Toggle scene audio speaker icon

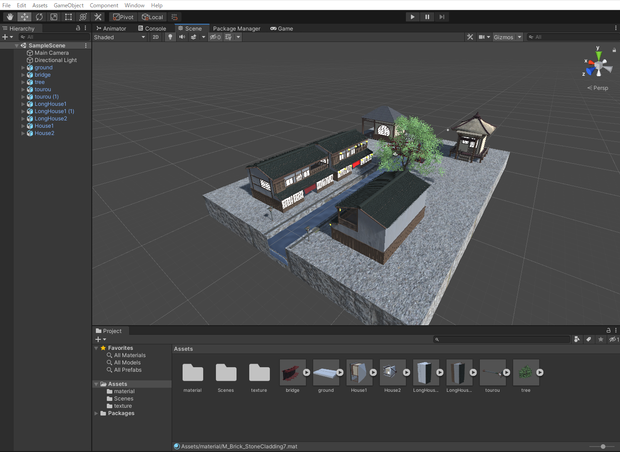coord(182,37)
